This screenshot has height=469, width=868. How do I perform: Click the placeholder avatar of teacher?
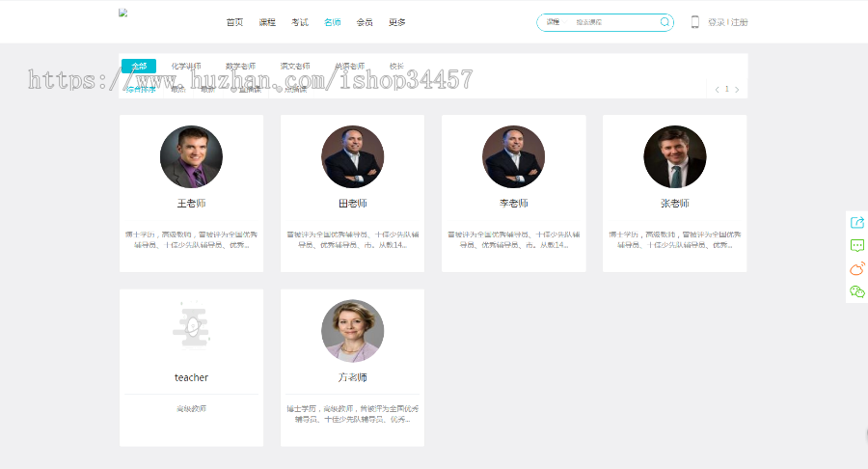tap(192, 326)
